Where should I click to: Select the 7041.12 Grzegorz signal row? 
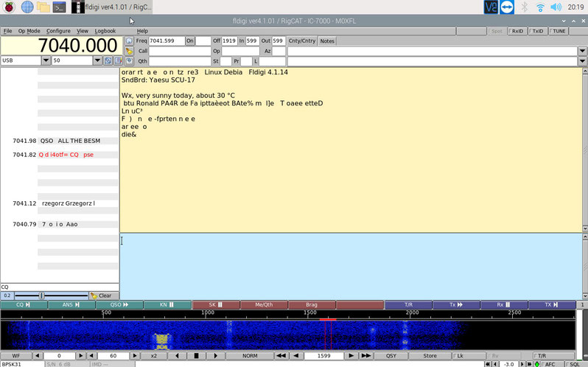click(60, 203)
